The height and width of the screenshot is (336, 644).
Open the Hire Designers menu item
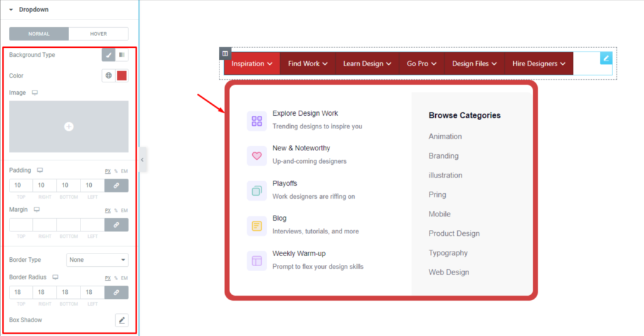click(538, 64)
